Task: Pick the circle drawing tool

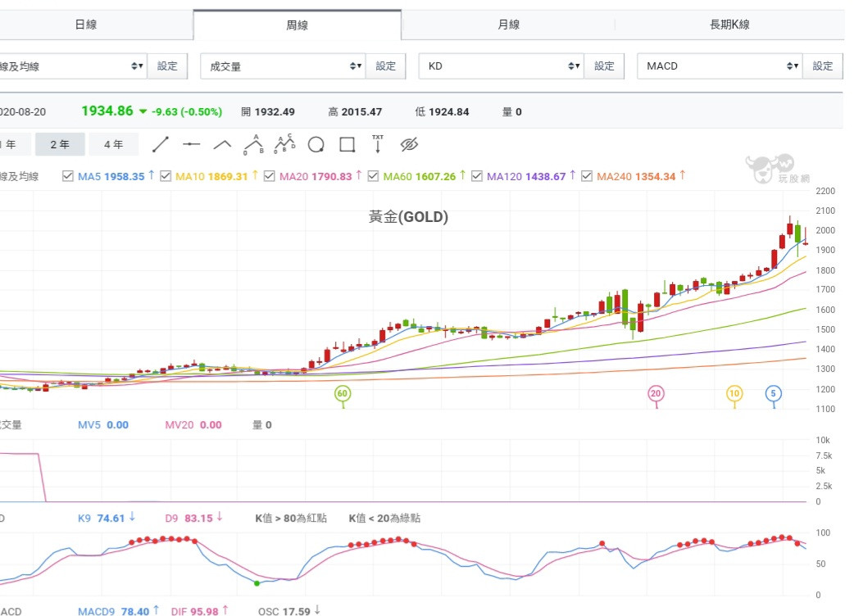Action: tap(316, 145)
